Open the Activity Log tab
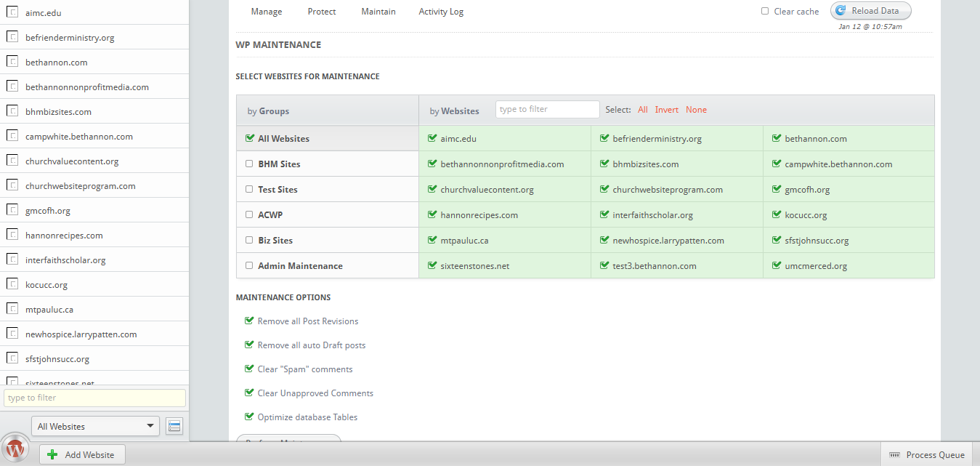 (x=441, y=12)
